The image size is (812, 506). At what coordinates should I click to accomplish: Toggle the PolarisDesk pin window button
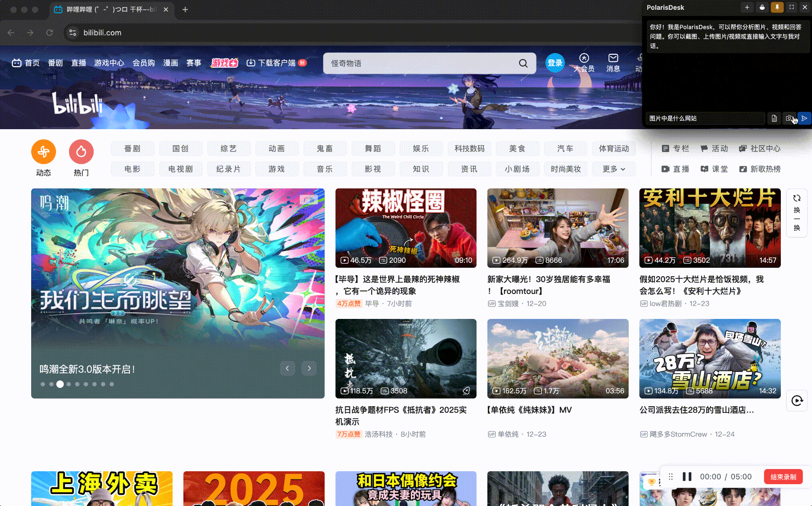click(777, 7)
